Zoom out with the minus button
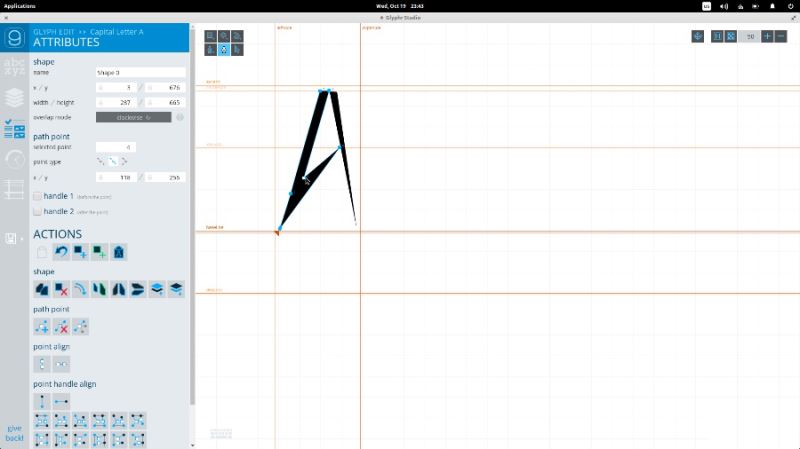The image size is (800, 449). 781,36
